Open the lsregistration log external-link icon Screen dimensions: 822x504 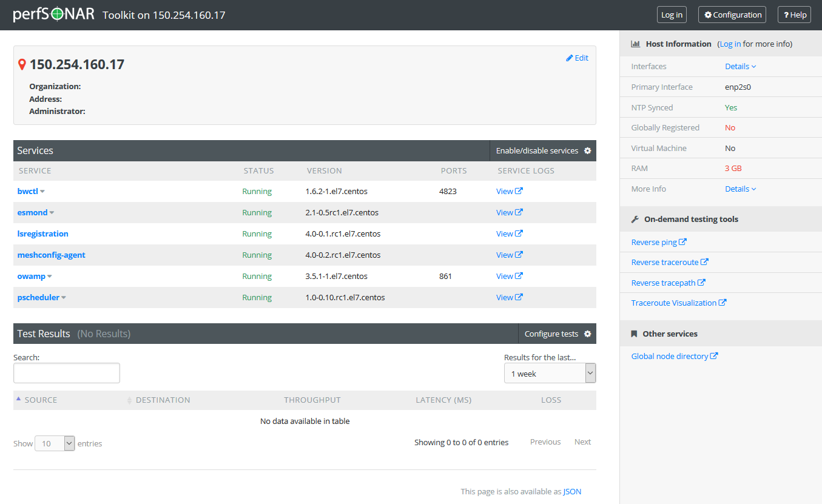519,234
